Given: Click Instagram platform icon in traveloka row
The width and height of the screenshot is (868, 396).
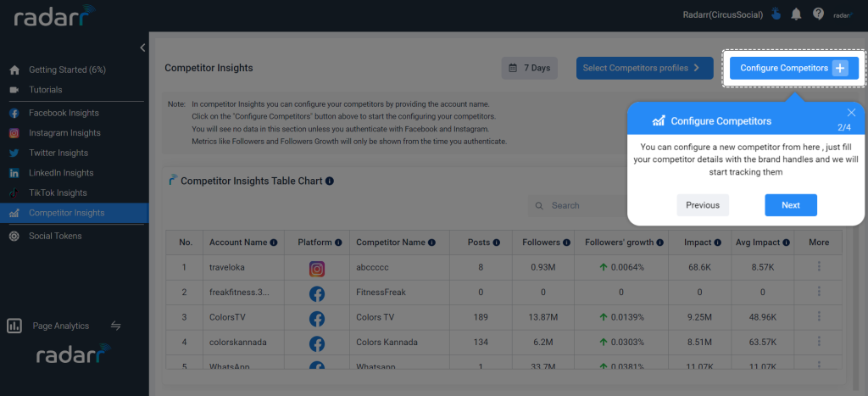Looking at the screenshot, I should (317, 269).
